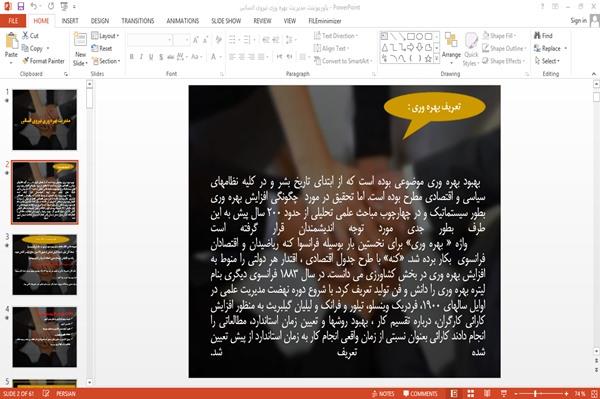Select slide 3 thumbnail
Screen dimensions: 600x399
[x=44, y=265]
